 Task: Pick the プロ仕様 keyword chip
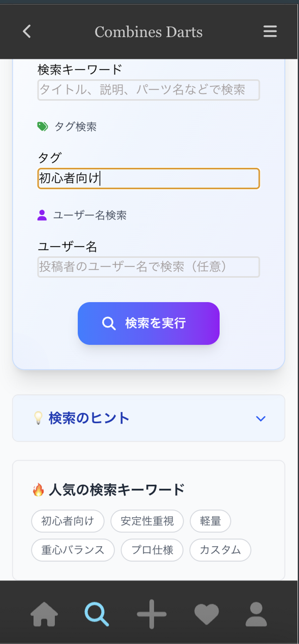pyautogui.click(x=152, y=550)
